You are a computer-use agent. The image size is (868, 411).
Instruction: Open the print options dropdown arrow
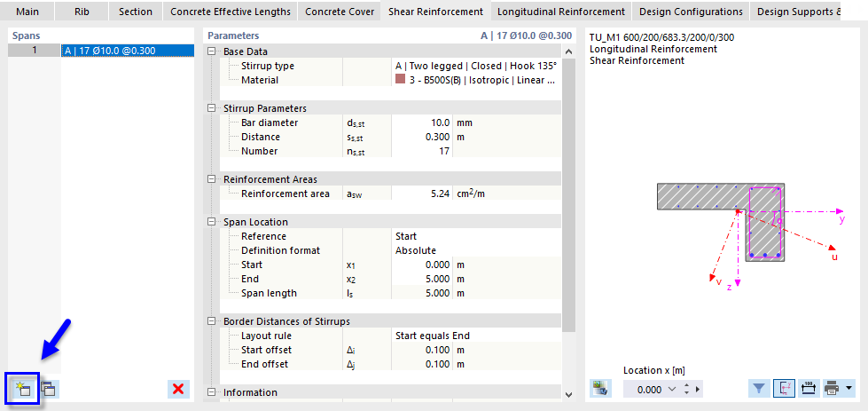coord(848,388)
